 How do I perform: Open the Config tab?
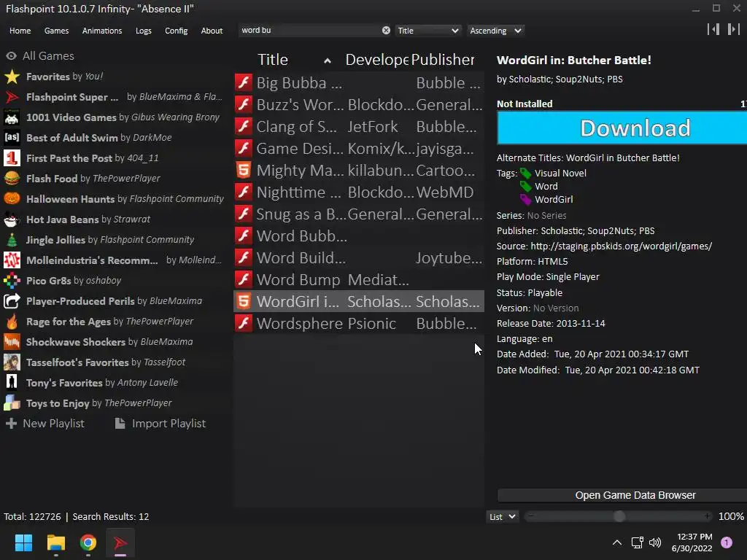(177, 31)
